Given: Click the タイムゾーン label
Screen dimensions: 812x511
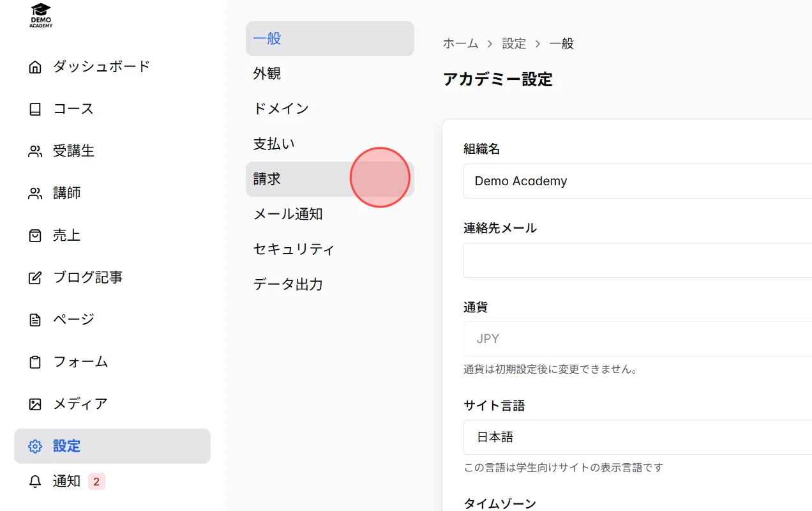Looking at the screenshot, I should pos(500,503).
